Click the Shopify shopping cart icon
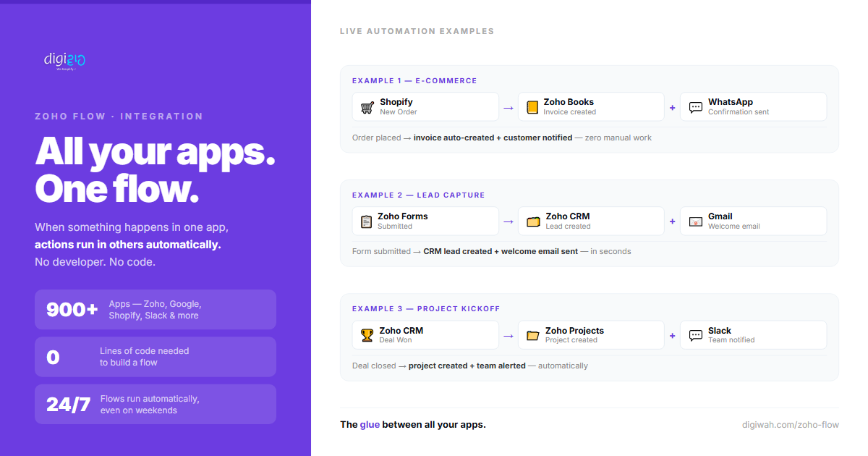 (x=367, y=107)
